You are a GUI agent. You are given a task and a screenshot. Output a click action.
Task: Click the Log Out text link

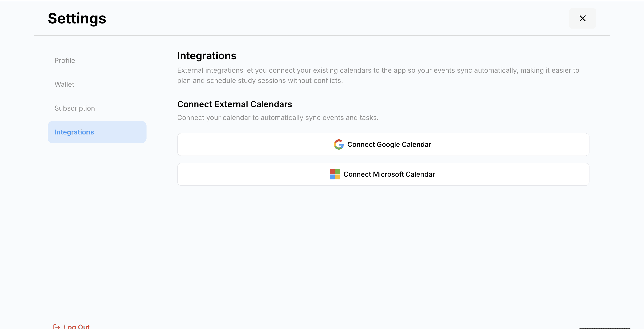(x=76, y=326)
